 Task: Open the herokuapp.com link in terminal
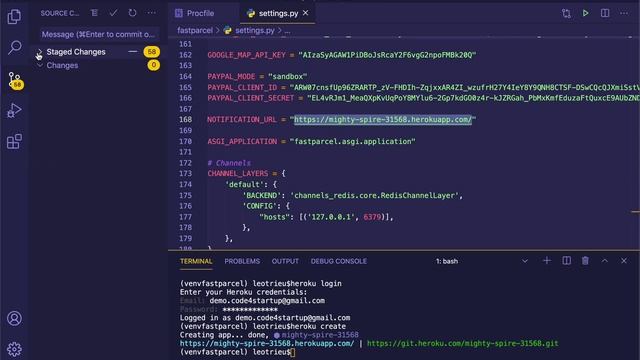click(267, 344)
